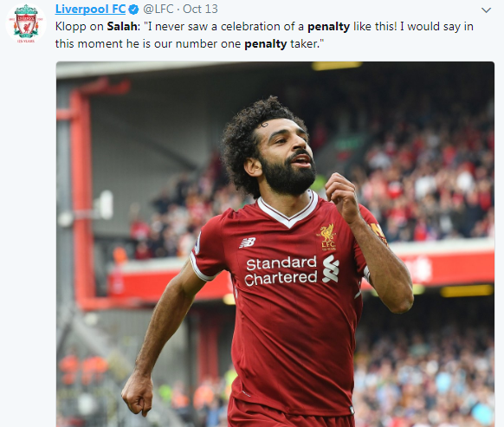Image resolution: width=504 pixels, height=427 pixels.
Task: Open the Salah celebration photo
Action: pyautogui.click(x=275, y=244)
